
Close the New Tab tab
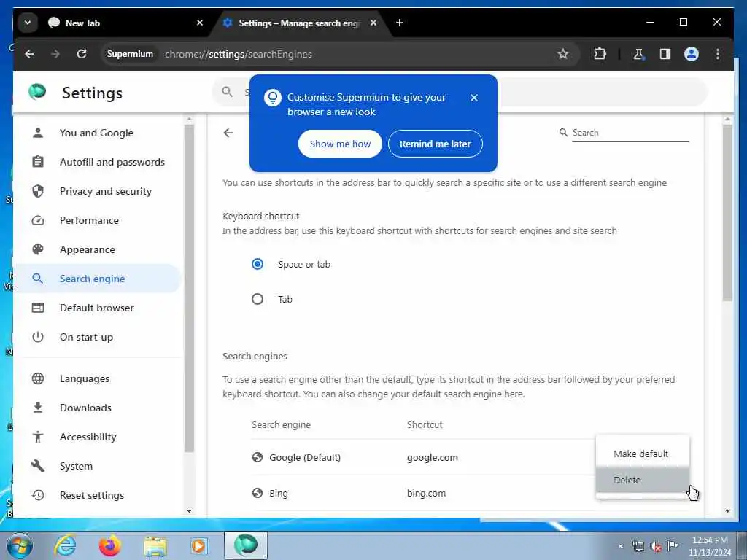click(200, 23)
